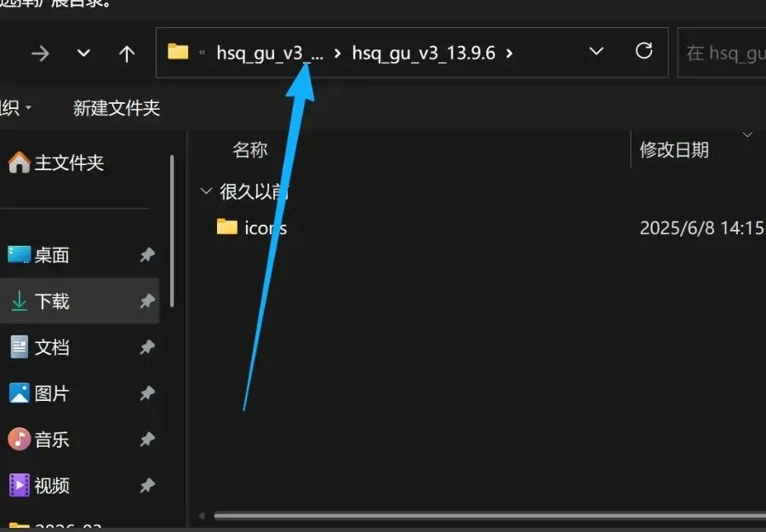Open the Downloads folder in sidebar
The width and height of the screenshot is (766, 532).
coord(80,301)
